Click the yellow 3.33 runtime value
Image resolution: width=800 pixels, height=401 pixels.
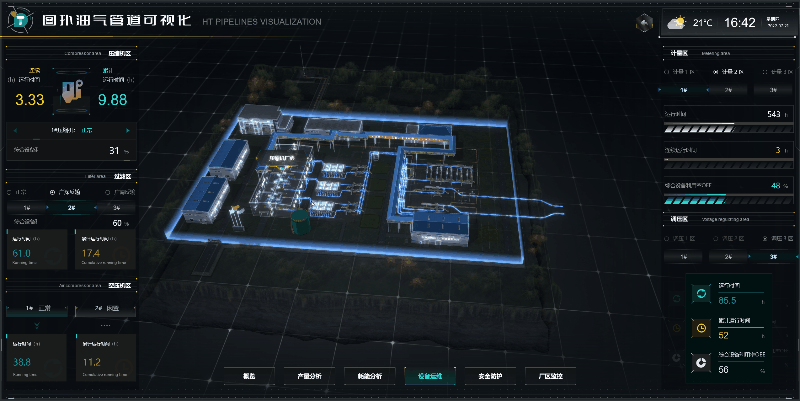[x=30, y=99]
